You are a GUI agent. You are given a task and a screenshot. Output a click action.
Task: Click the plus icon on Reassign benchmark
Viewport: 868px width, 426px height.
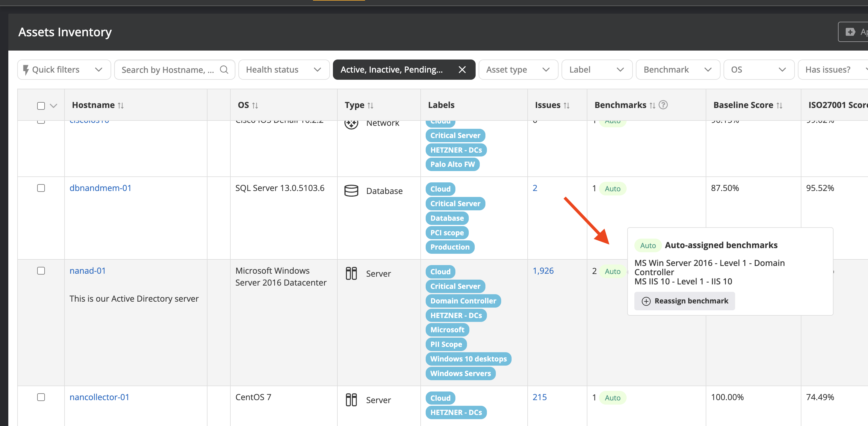pos(646,301)
